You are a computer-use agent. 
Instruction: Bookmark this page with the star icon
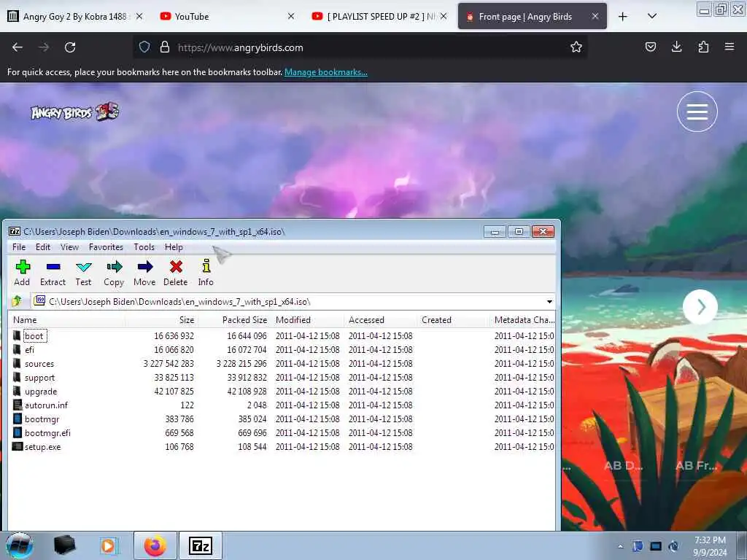[x=576, y=47]
